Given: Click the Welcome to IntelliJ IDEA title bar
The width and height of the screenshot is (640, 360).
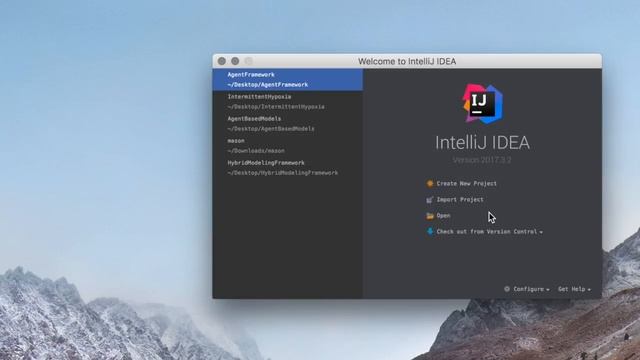Looking at the screenshot, I should (407, 61).
